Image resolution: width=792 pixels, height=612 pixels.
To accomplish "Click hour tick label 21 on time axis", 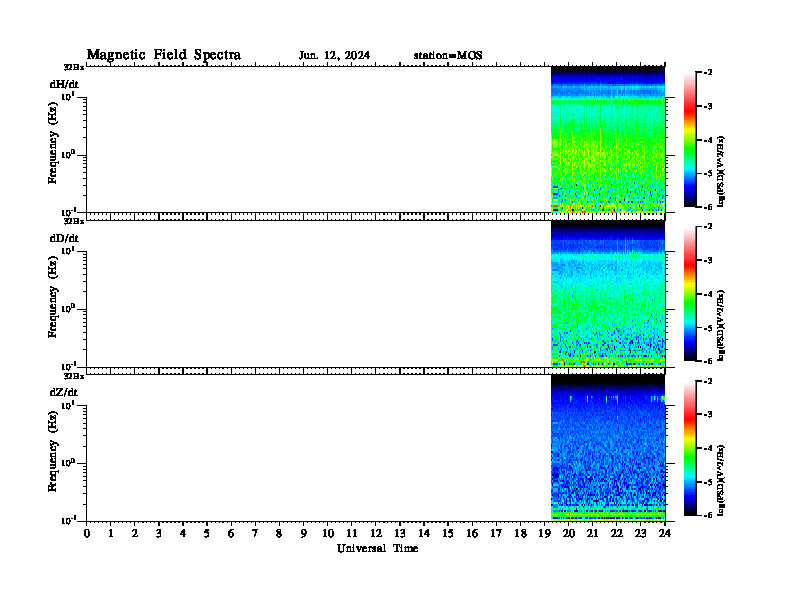I will pos(592,533).
